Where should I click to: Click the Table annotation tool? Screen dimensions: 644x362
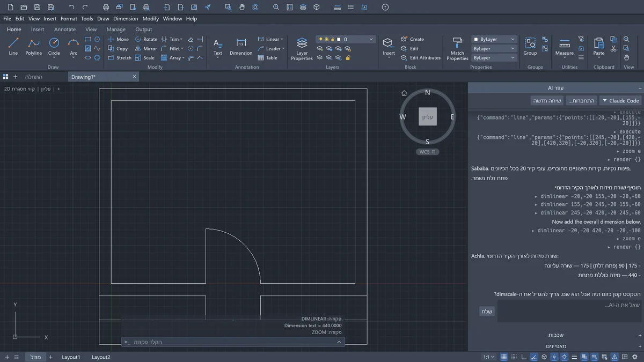(x=267, y=57)
